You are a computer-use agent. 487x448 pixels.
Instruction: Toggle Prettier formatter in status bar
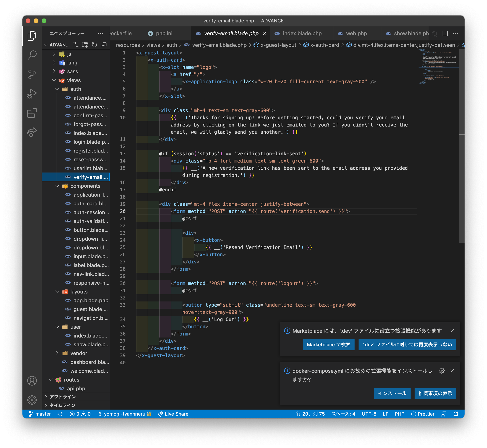click(423, 414)
